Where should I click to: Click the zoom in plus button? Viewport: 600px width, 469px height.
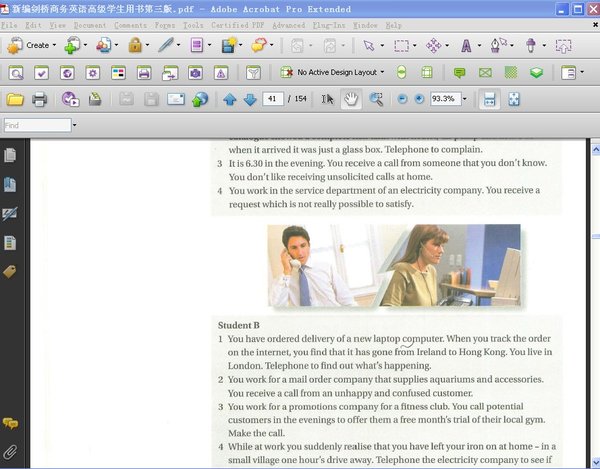pyautogui.click(x=420, y=99)
